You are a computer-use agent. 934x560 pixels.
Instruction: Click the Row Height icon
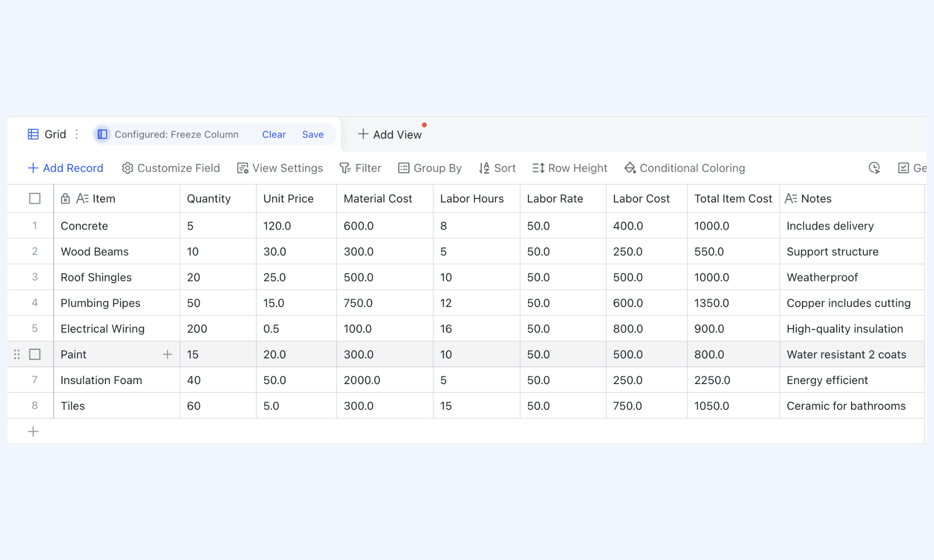(x=538, y=168)
